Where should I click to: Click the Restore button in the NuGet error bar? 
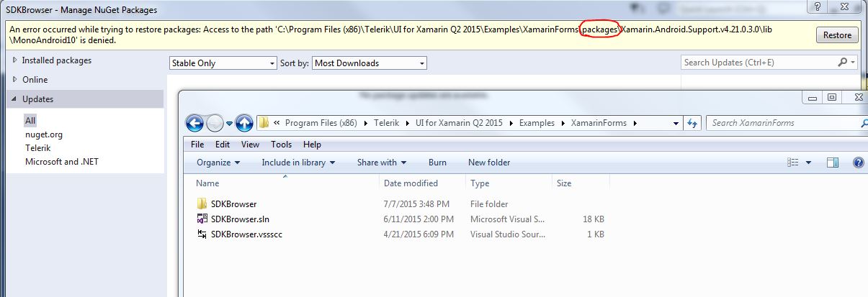(837, 35)
